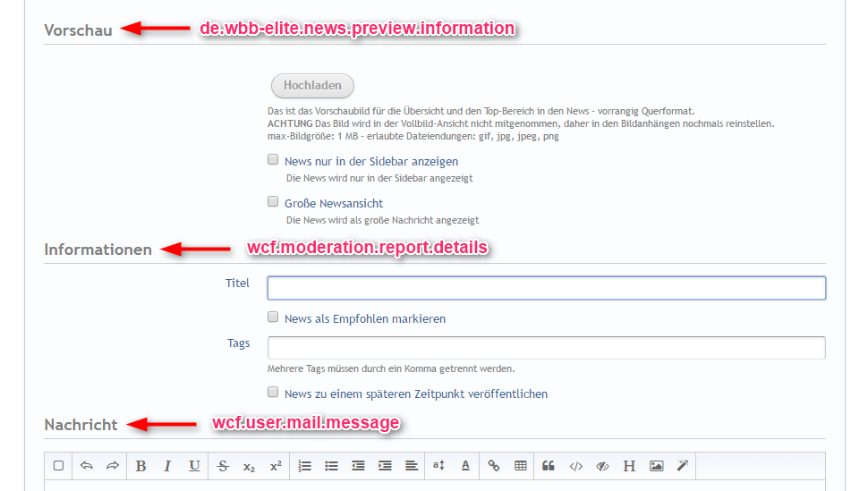Toggle bold formatting in editor toolbar
The height and width of the screenshot is (491, 868).
pos(141,466)
